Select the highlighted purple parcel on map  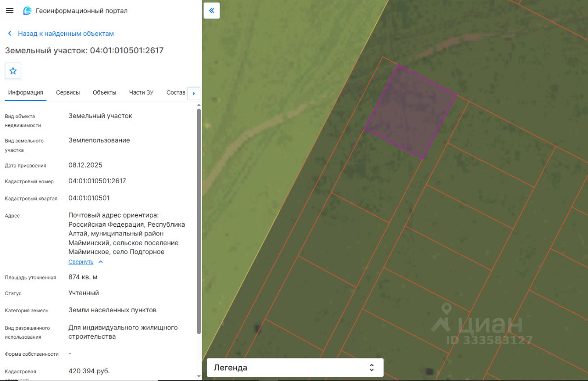coord(410,112)
